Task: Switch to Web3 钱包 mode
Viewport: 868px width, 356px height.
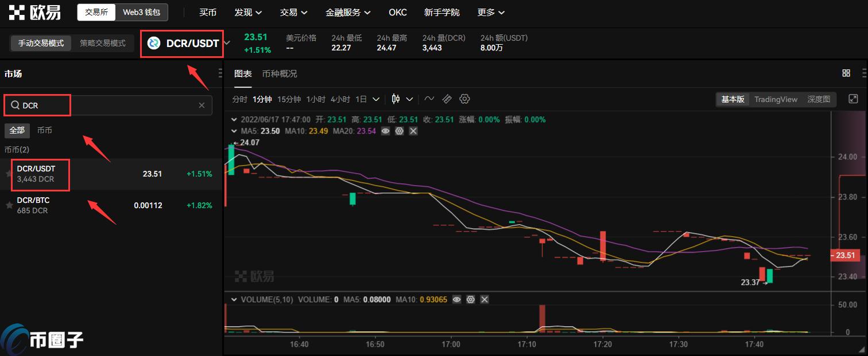Action: [x=141, y=12]
